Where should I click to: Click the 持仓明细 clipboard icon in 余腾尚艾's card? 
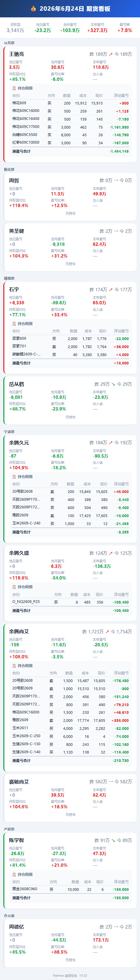(x=14, y=666)
